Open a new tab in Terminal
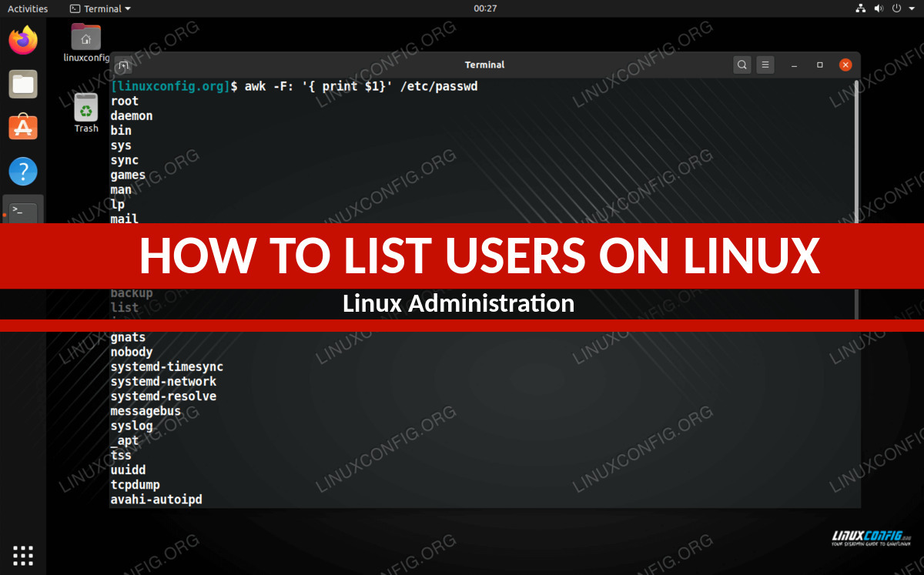 [x=122, y=66]
